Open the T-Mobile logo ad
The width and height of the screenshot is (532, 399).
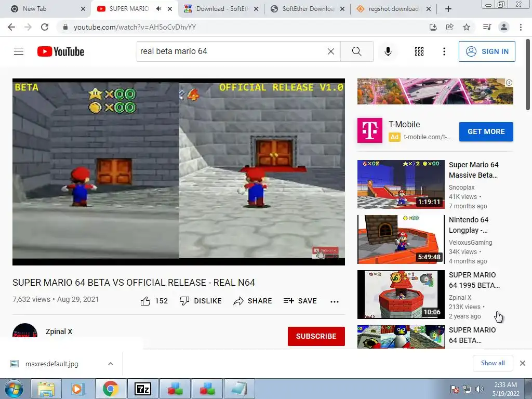pyautogui.click(x=369, y=130)
